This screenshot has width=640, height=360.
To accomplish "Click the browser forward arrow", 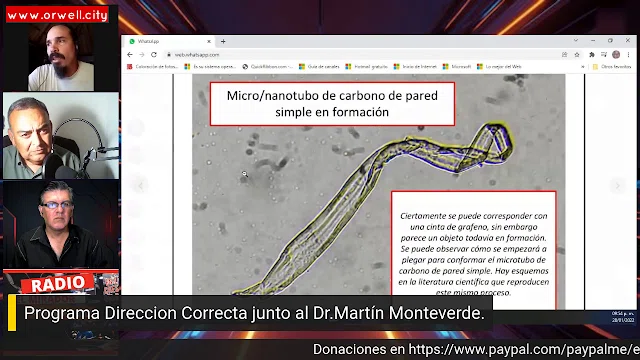I will [142, 55].
